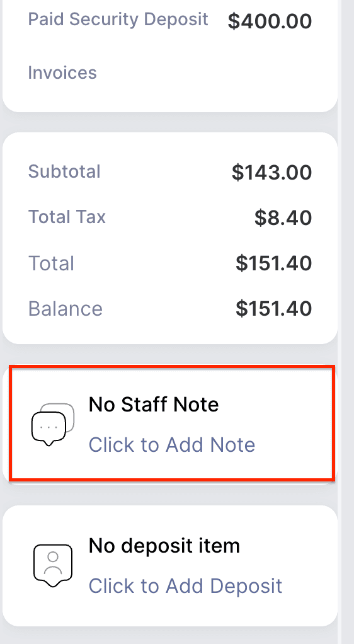The width and height of the screenshot is (354, 644).
Task: Click the vertical scrollbar on the right edge
Action: 340,322
